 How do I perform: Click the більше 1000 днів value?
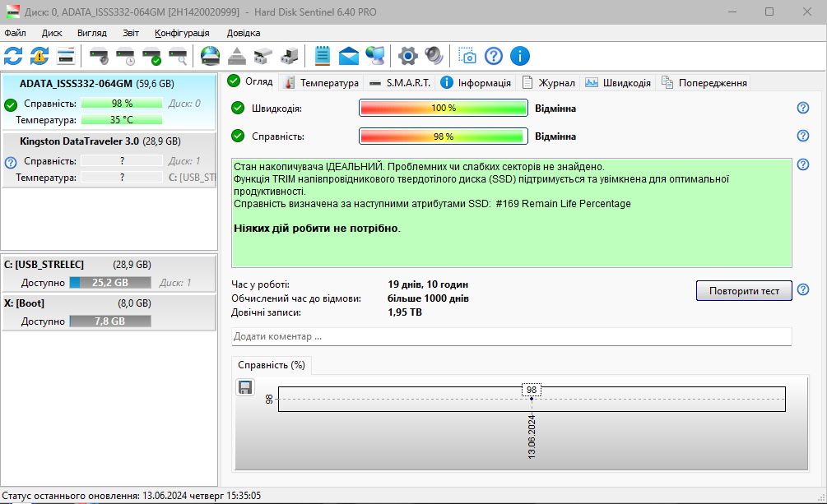tap(428, 298)
